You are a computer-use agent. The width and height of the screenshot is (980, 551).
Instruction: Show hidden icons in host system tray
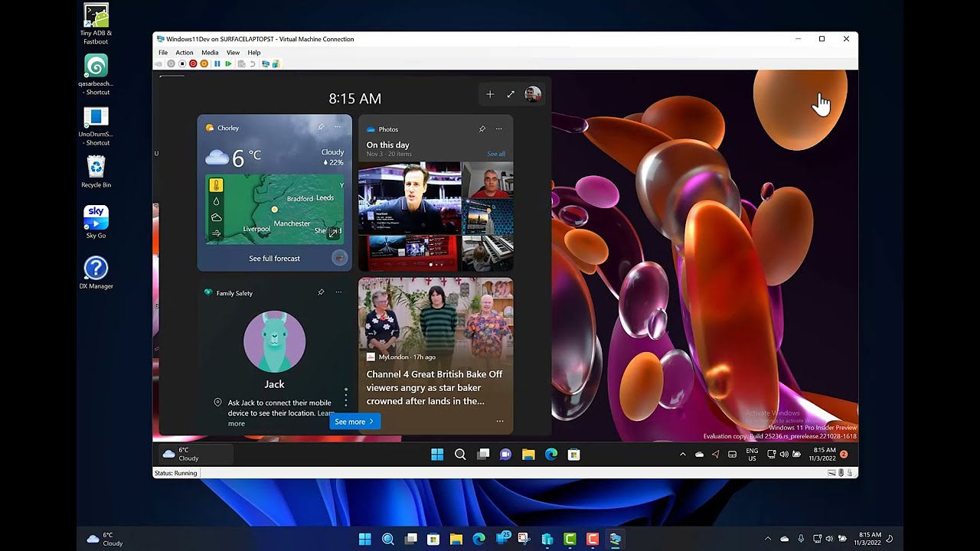tap(768, 539)
